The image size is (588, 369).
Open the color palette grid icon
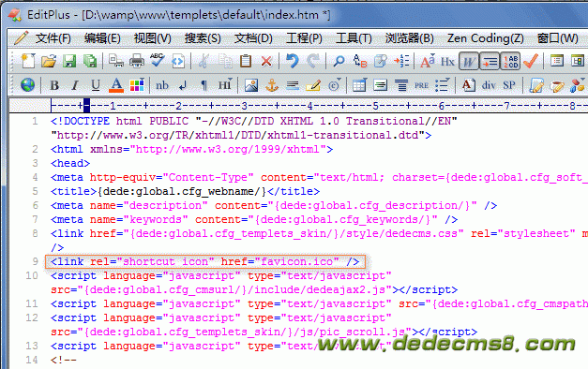coord(137,85)
